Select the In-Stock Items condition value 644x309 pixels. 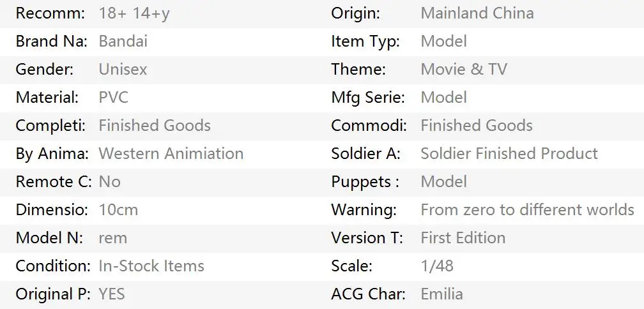pyautogui.click(x=151, y=266)
